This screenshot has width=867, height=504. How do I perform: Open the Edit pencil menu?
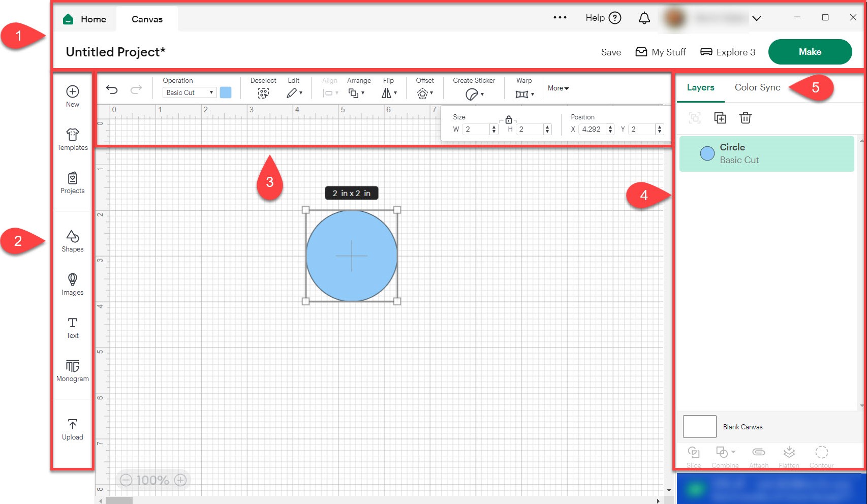point(294,93)
